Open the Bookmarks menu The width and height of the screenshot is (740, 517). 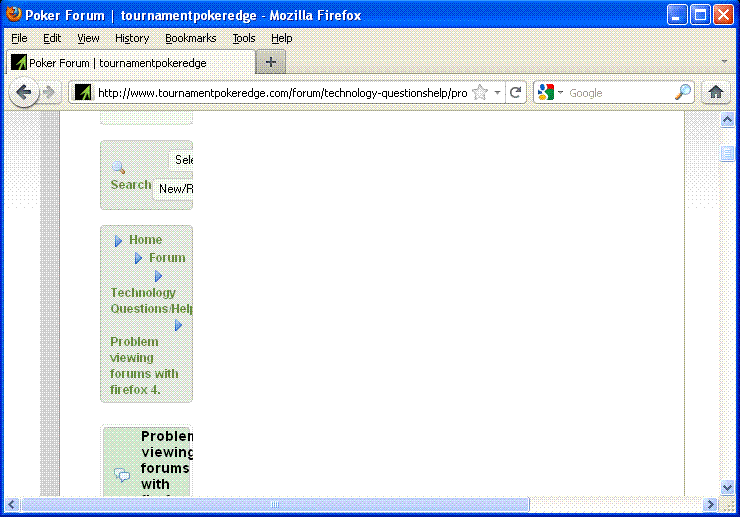(x=191, y=38)
